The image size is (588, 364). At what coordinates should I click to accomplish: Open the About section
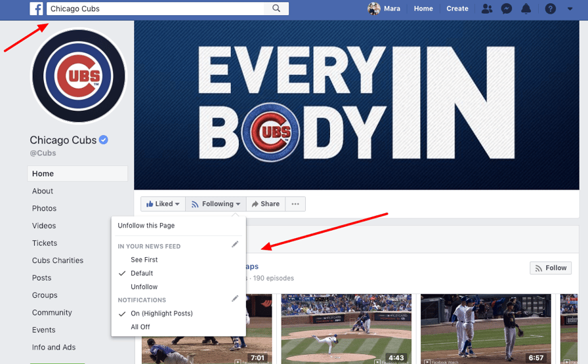43,192
